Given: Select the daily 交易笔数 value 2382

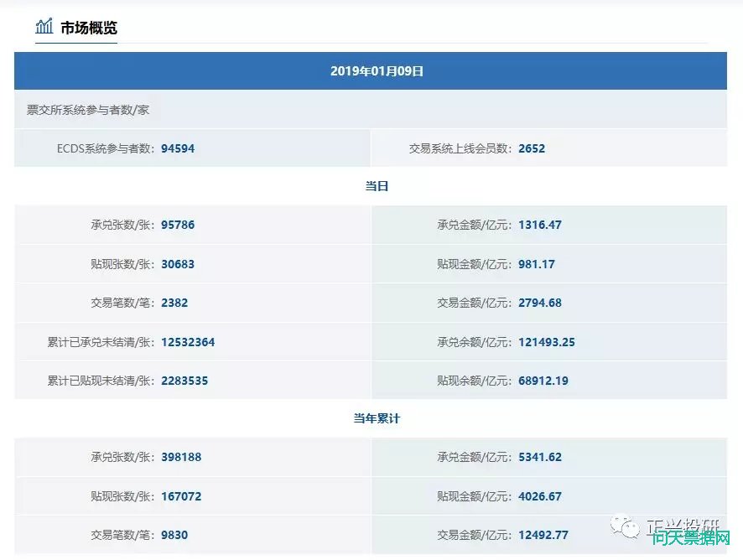Looking at the screenshot, I should pos(174,303).
